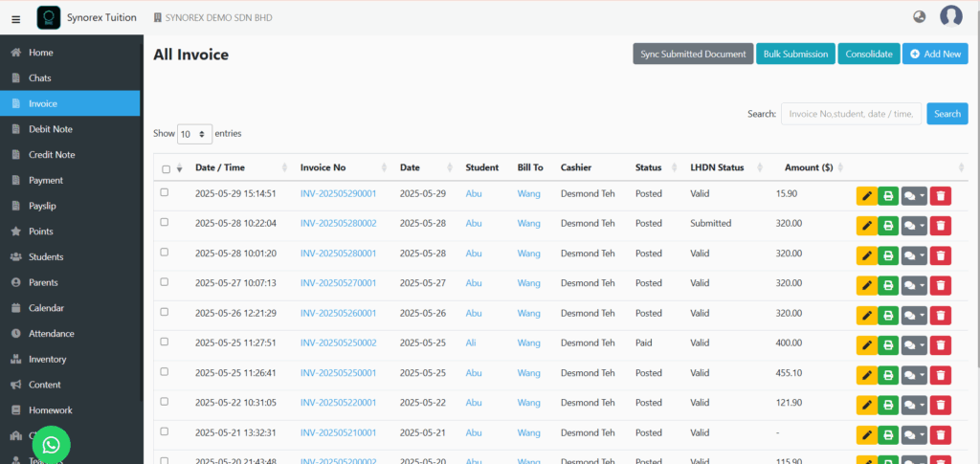Open Credit Note in sidebar

[70, 155]
